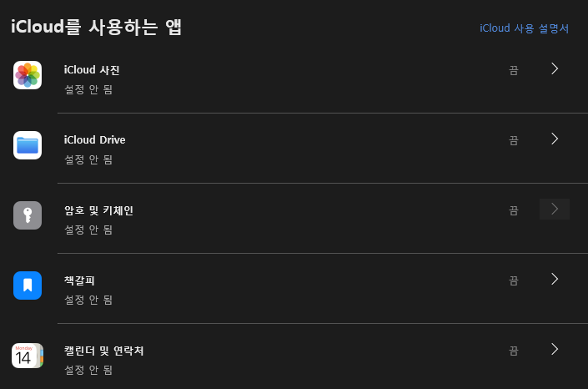The image size is (588, 389).
Task: Select the iCloud 사진 row title
Action: (92, 69)
